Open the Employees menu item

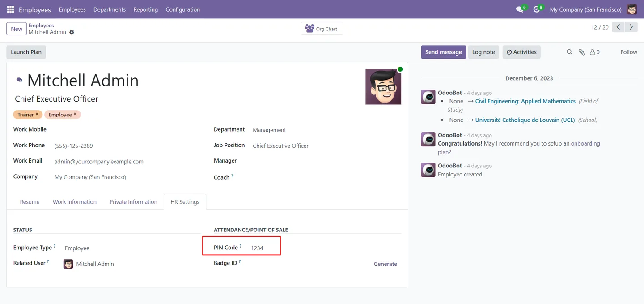(x=72, y=9)
